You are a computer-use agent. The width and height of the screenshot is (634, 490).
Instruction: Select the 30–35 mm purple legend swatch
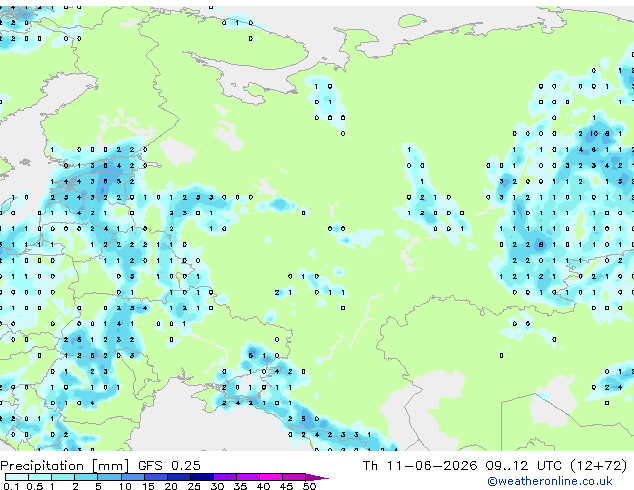pos(224,477)
